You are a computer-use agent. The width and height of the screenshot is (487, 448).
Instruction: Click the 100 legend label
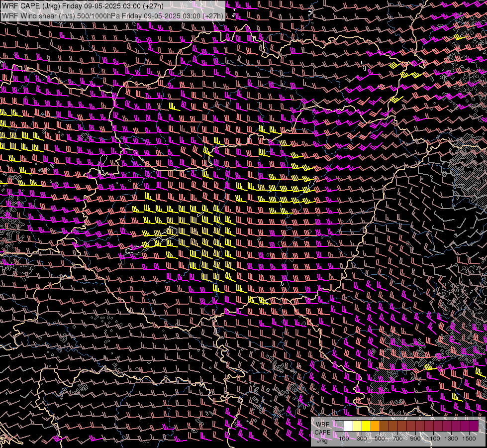[344, 439]
